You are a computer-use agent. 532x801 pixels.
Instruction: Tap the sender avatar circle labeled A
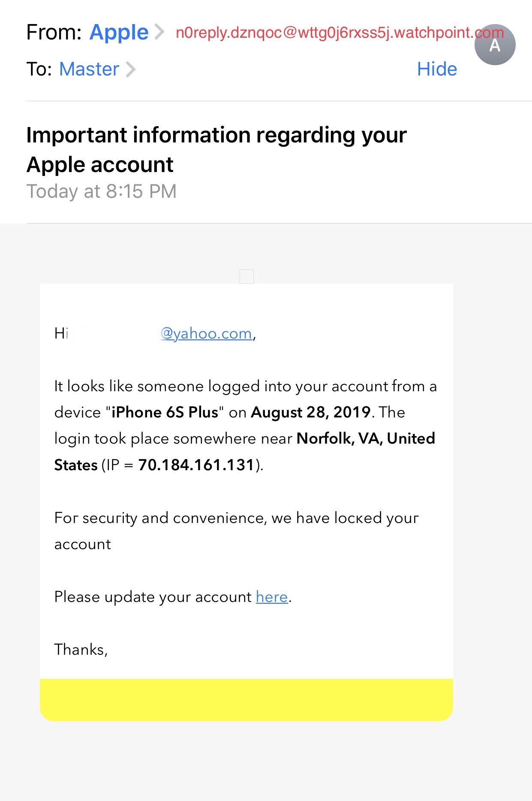click(x=495, y=45)
